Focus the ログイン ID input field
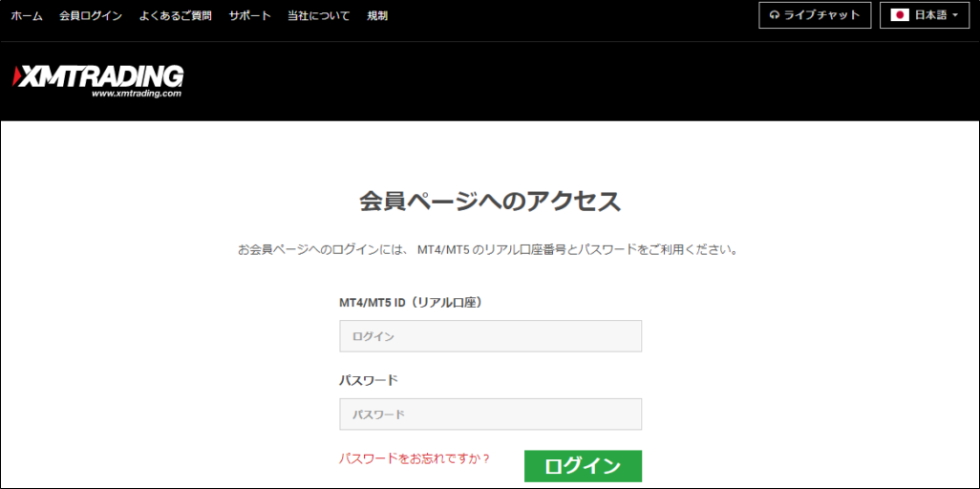Screen dimensions: 980x489 pos(490,336)
